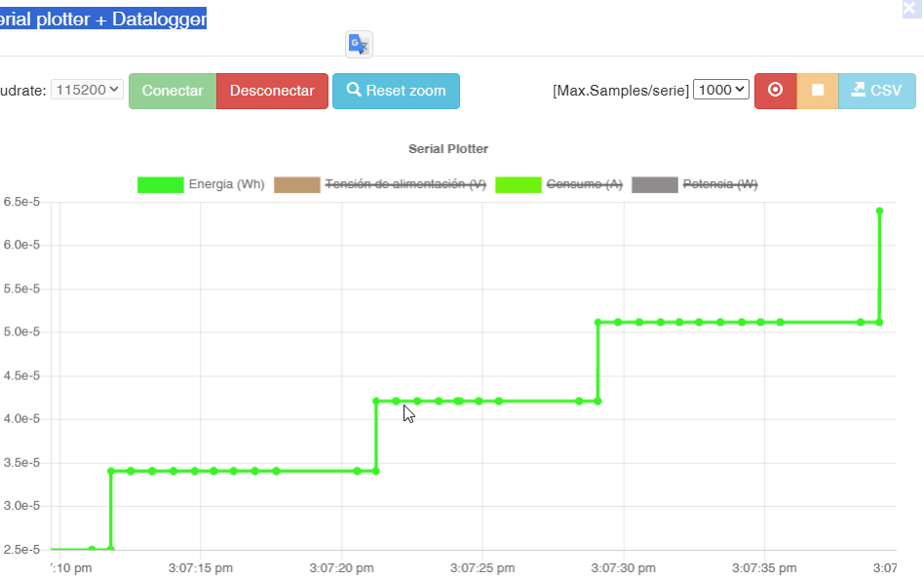Click the blue CSV export button
Viewport: 924px width, 581px height.
(875, 90)
